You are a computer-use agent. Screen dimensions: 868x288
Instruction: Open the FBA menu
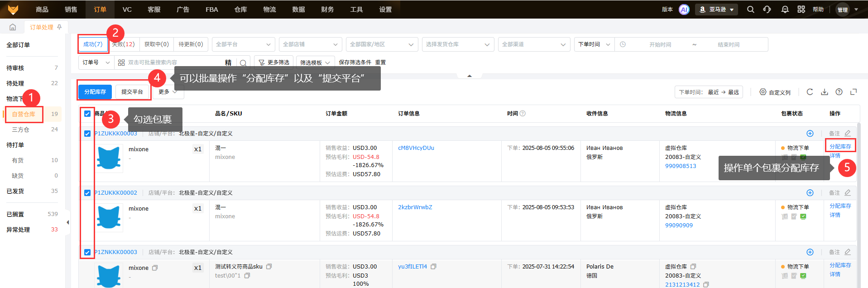pos(212,10)
